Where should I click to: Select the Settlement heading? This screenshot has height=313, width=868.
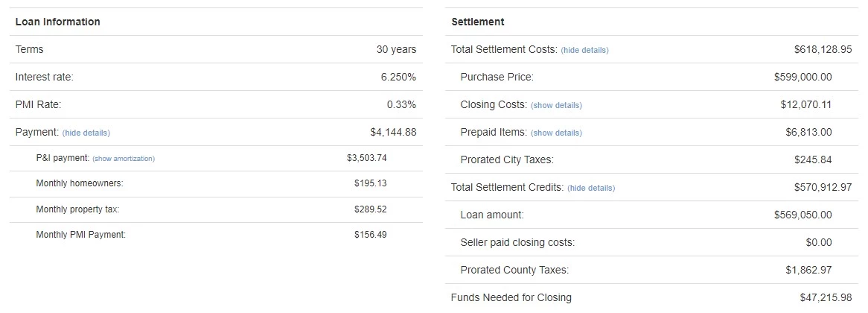(x=478, y=22)
